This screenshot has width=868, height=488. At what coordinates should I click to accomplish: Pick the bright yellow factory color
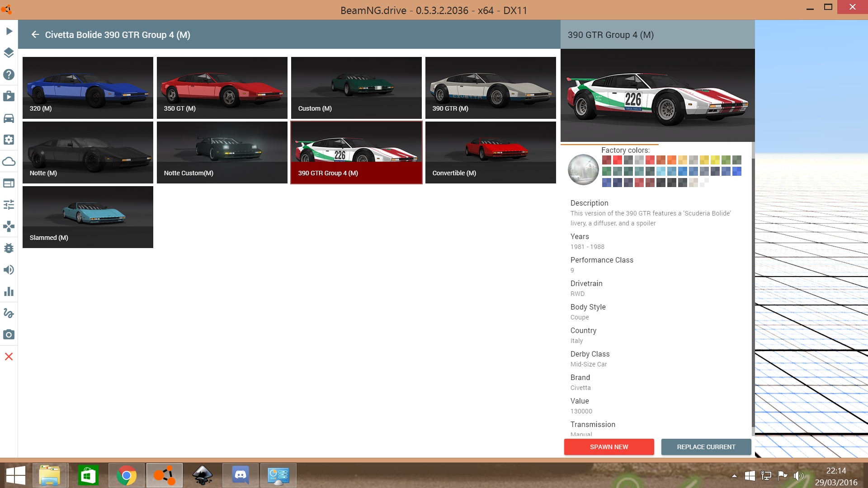tap(715, 160)
